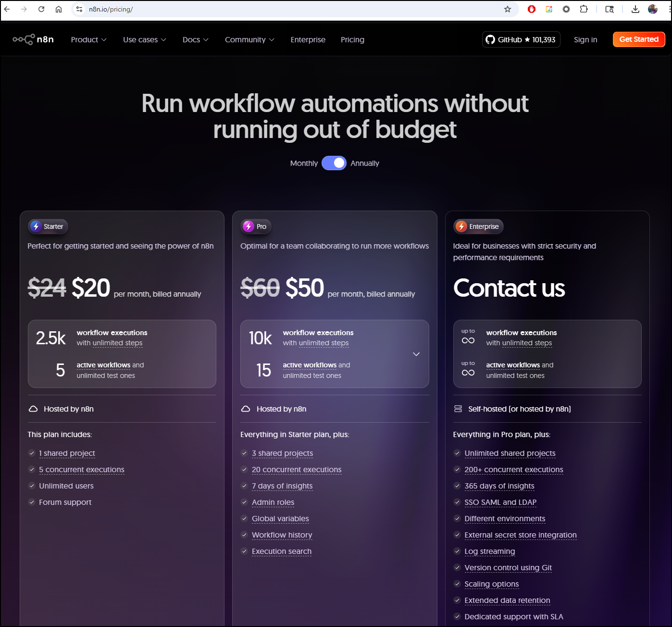The width and height of the screenshot is (672, 627).
Task: Open the red Opera-style extension icon
Action: coord(532,9)
